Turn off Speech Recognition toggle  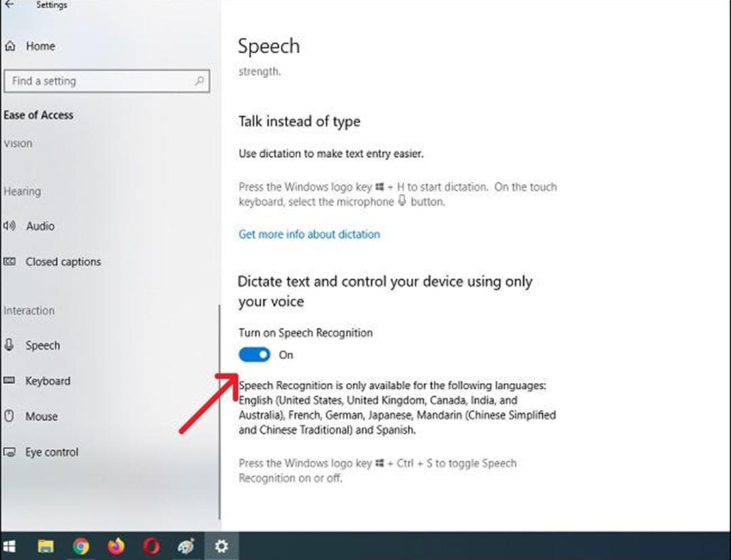[254, 354]
